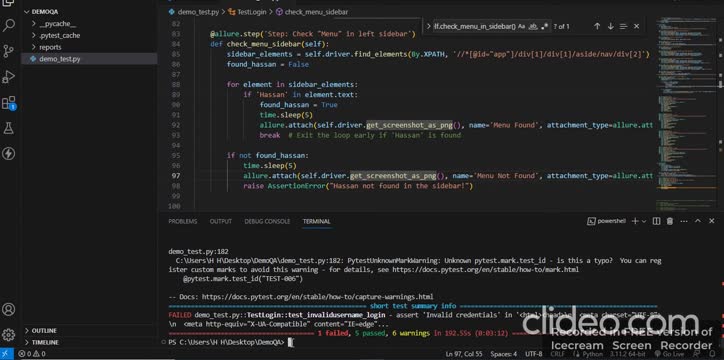Open the Source Control view
This screenshot has height=360, width=724.
[x=8, y=51]
